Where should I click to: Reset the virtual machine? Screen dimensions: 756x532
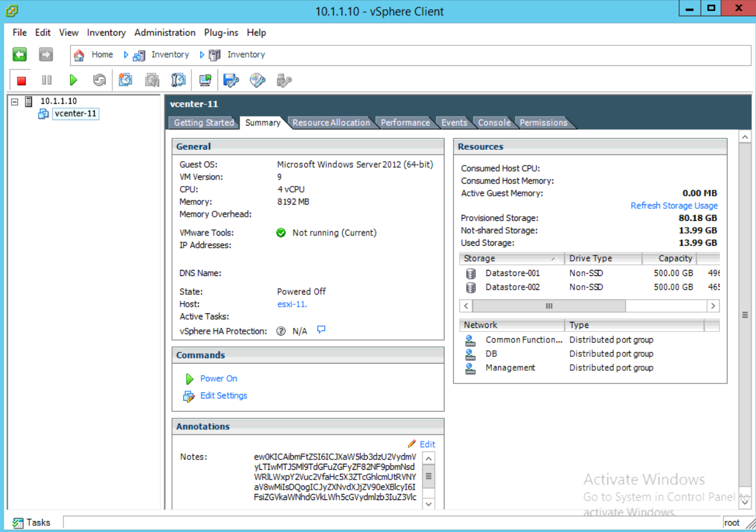(x=99, y=79)
